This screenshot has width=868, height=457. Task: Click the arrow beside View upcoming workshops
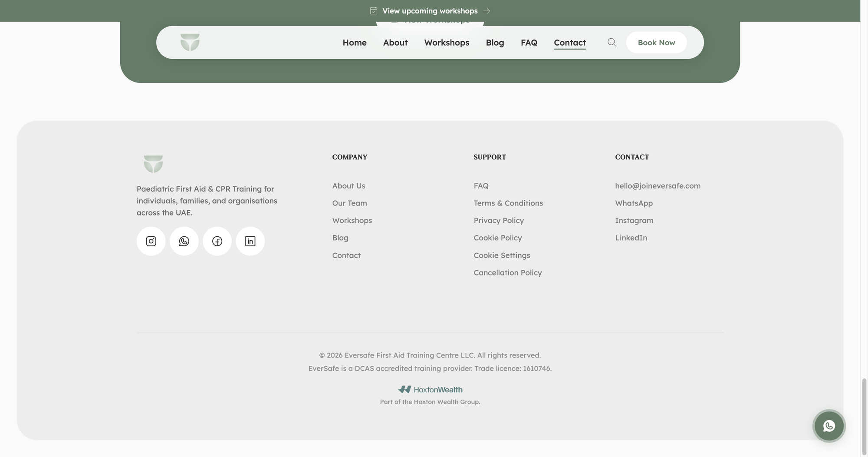click(x=487, y=11)
